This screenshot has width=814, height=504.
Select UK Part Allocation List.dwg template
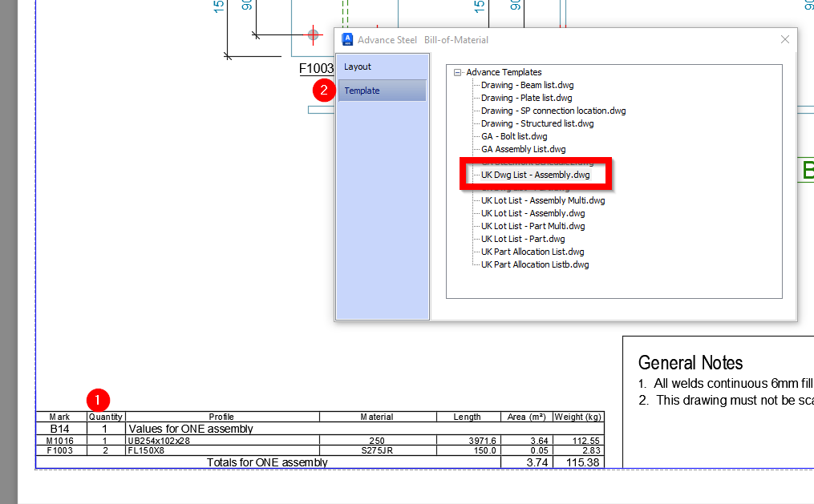coord(533,252)
